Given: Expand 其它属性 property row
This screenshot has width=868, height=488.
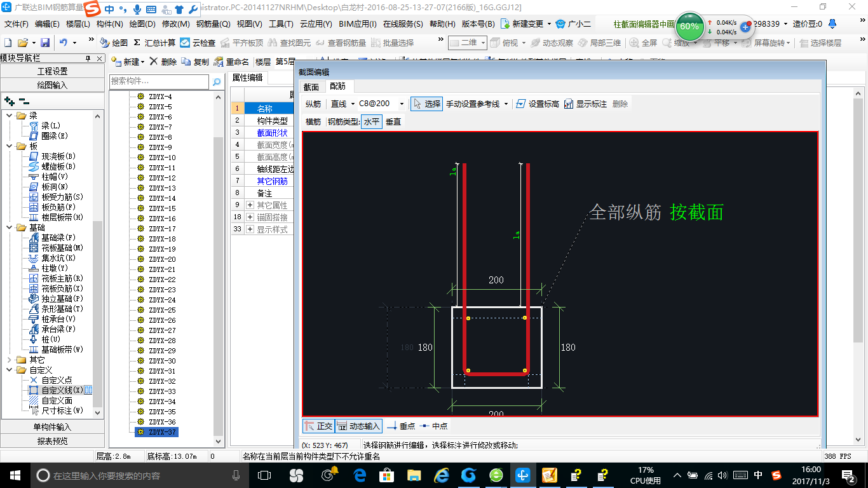Looking at the screenshot, I should [x=250, y=205].
